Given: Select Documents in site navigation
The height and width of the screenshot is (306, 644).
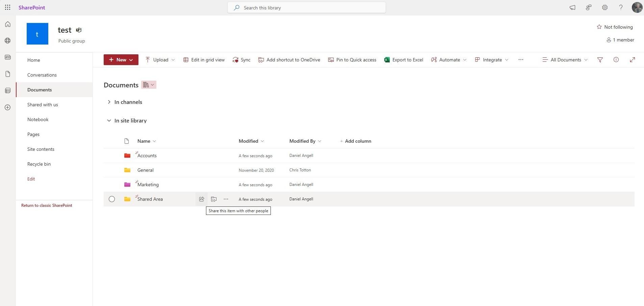Looking at the screenshot, I should pyautogui.click(x=40, y=90).
